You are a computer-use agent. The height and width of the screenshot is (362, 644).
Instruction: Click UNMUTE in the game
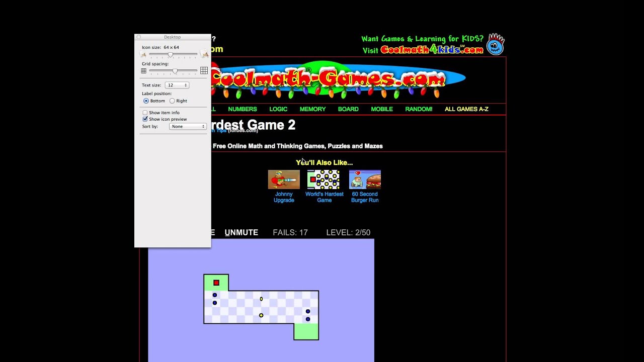(242, 232)
